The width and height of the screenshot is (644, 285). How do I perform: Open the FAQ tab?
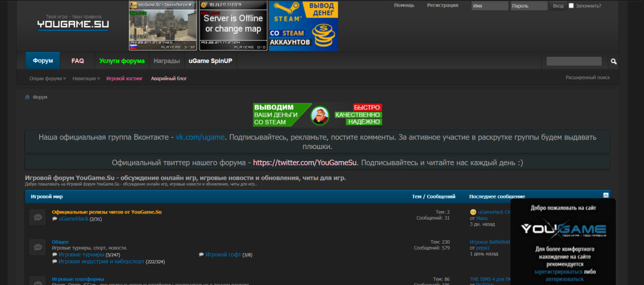click(x=77, y=60)
